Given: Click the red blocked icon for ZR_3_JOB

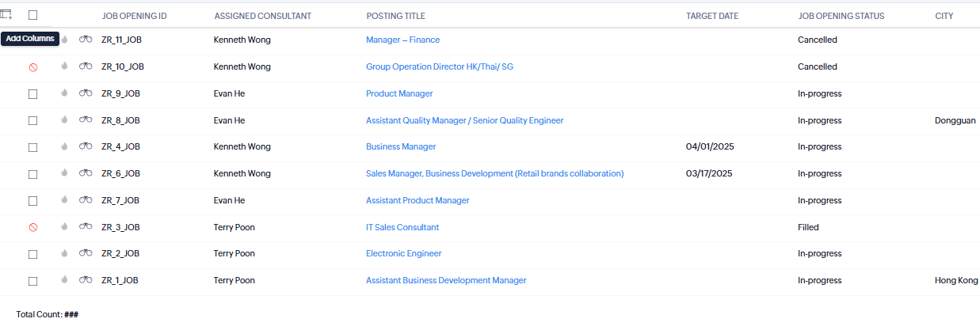Looking at the screenshot, I should (x=33, y=227).
